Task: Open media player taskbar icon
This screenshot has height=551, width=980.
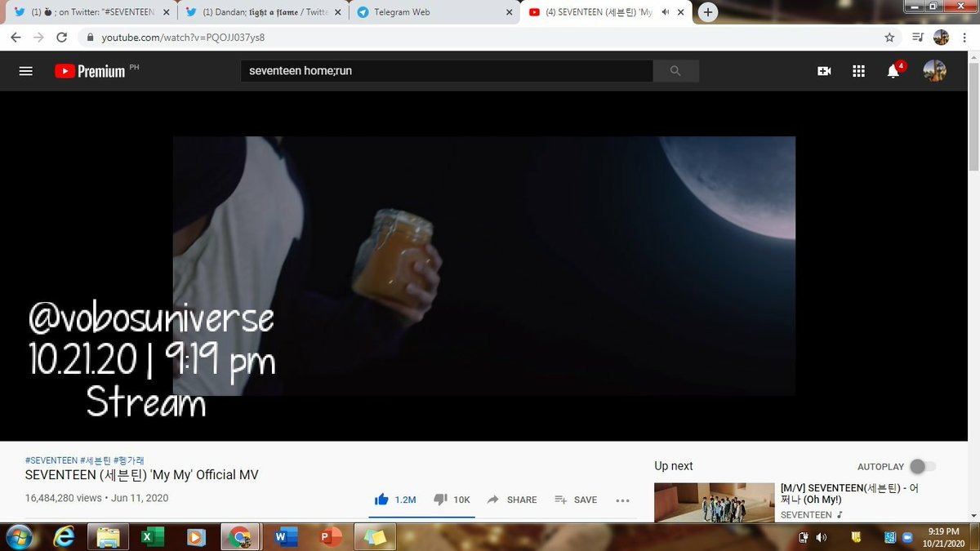Action: 196,537
